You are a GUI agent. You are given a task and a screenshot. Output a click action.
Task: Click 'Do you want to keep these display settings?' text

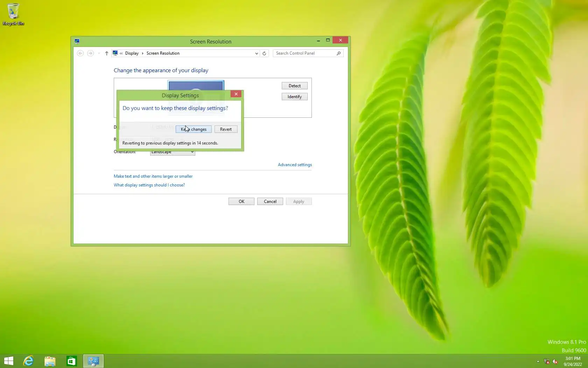(x=175, y=108)
